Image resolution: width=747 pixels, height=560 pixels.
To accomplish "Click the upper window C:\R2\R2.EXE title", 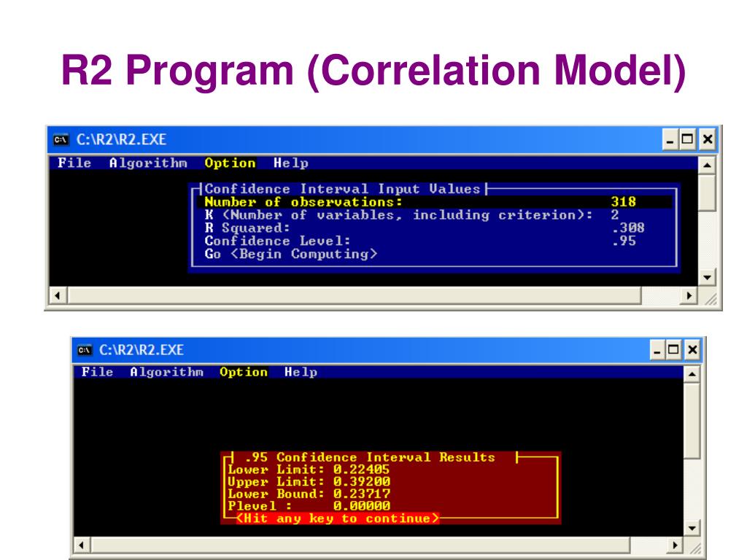I will pyautogui.click(x=121, y=139).
